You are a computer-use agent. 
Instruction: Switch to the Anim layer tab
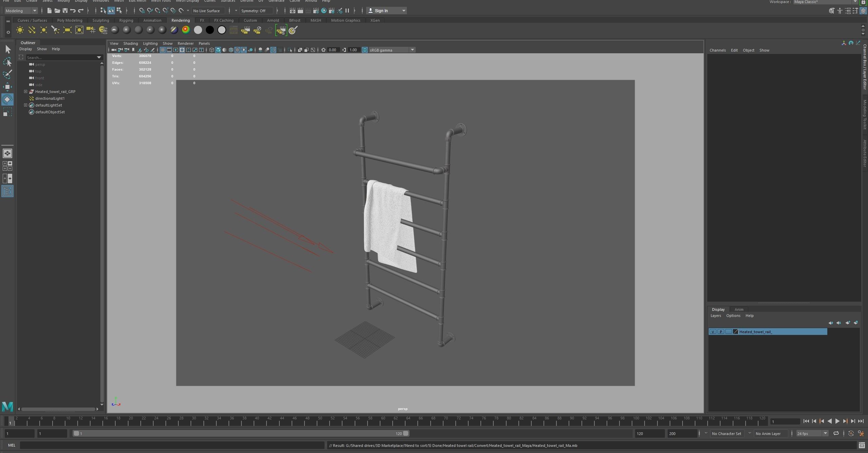pos(739,309)
